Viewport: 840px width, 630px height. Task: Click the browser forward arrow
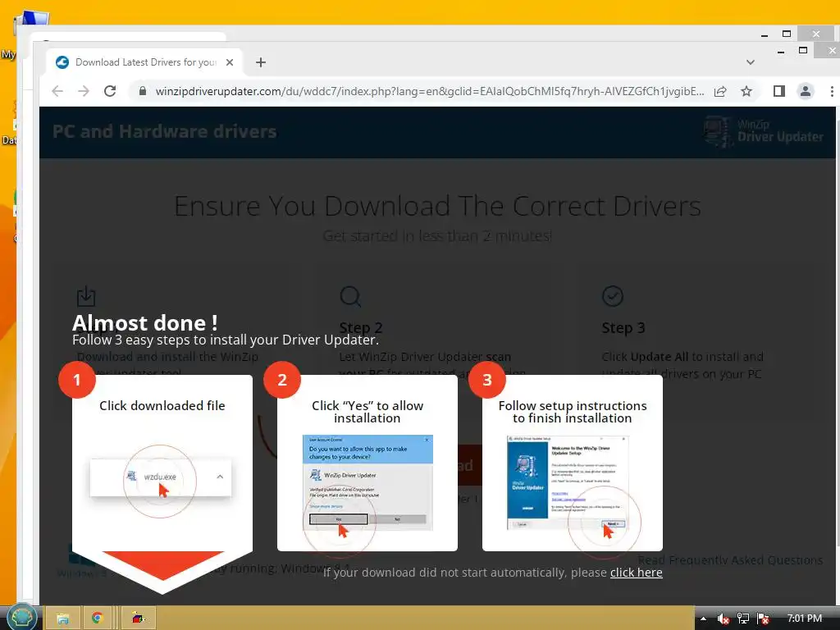(84, 91)
